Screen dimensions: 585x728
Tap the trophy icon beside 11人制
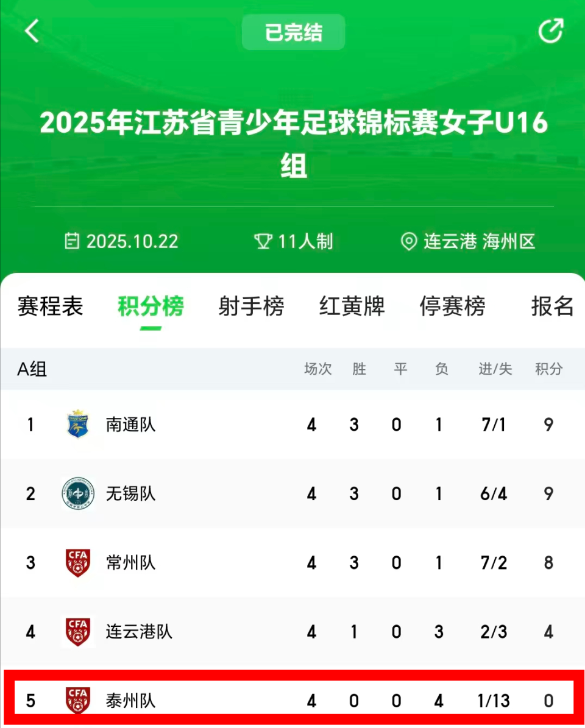coord(263,242)
